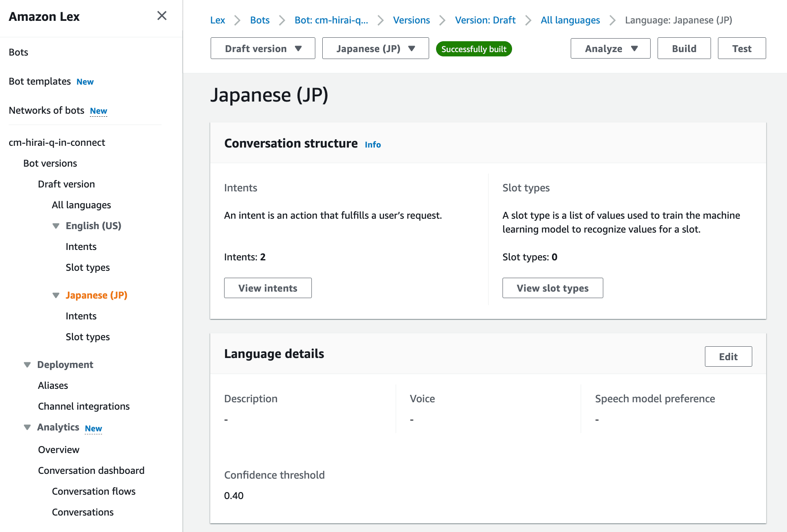This screenshot has height=532, width=787.
Task: Open the Draft version dropdown
Action: [263, 49]
